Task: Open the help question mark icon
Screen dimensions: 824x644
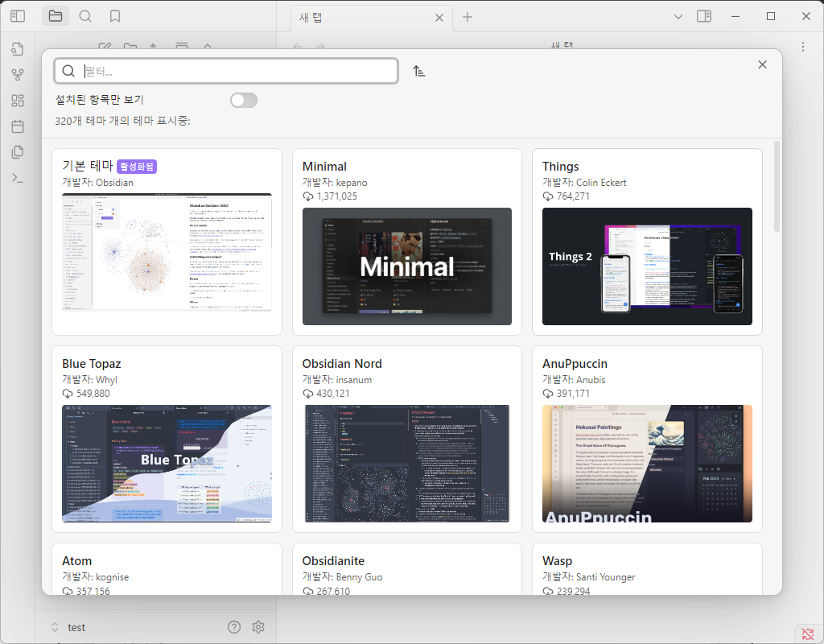Action: click(x=234, y=626)
